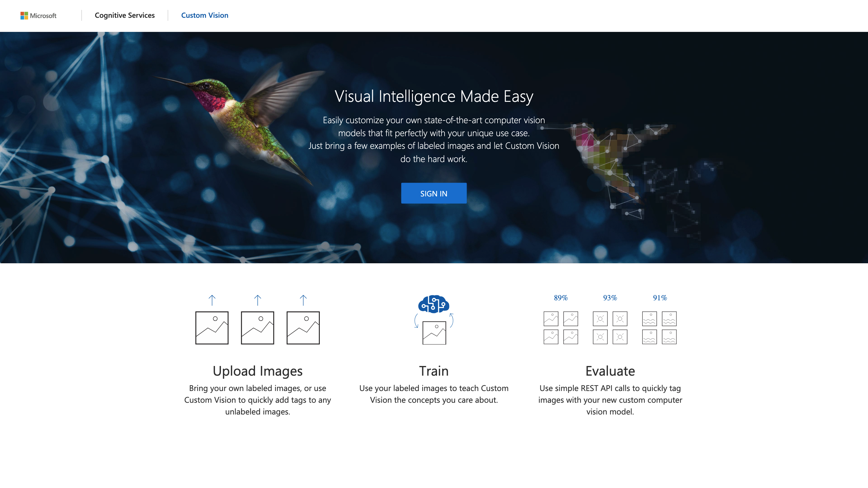This screenshot has height=488, width=868.
Task: Click the Evaluate heading text
Action: click(x=610, y=371)
